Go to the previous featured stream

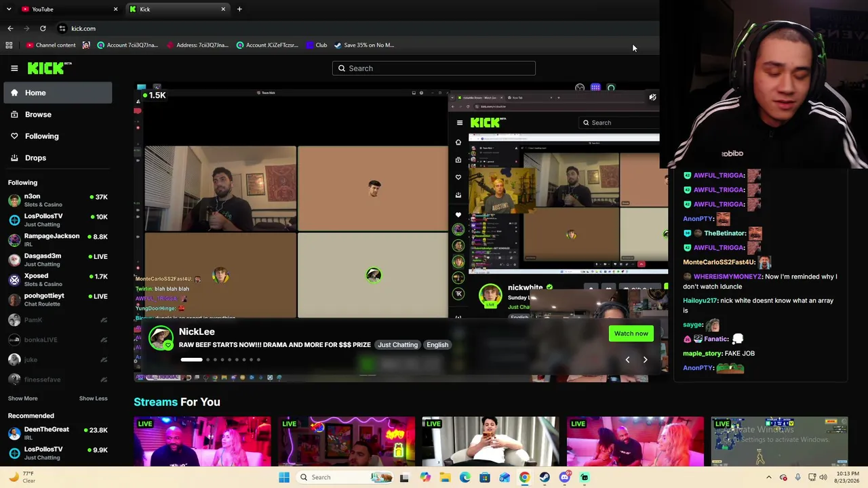coord(627,360)
